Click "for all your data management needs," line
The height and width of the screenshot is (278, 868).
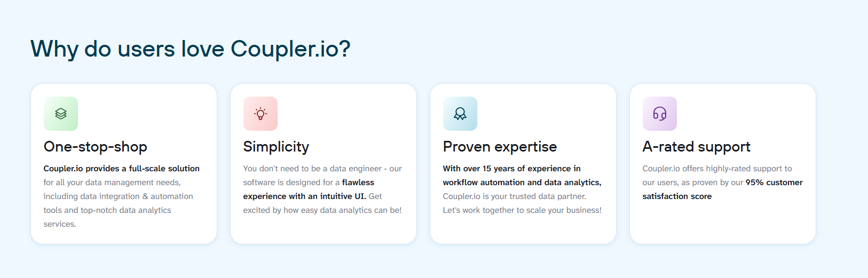(x=112, y=182)
